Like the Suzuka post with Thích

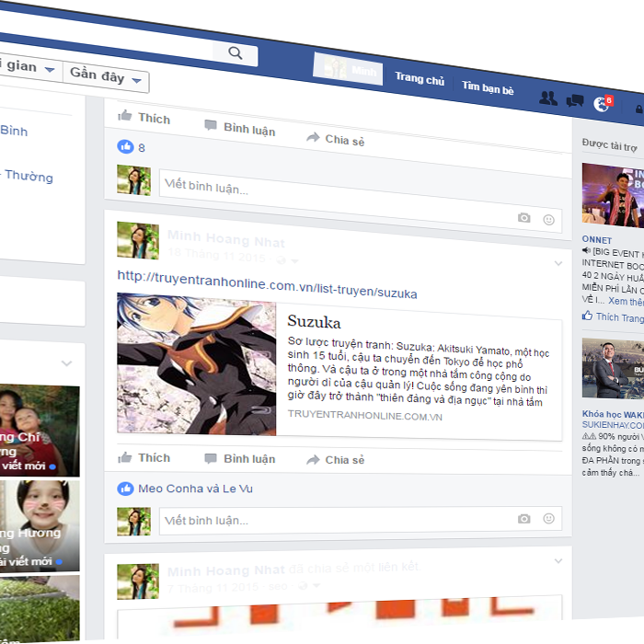pyautogui.click(x=144, y=458)
